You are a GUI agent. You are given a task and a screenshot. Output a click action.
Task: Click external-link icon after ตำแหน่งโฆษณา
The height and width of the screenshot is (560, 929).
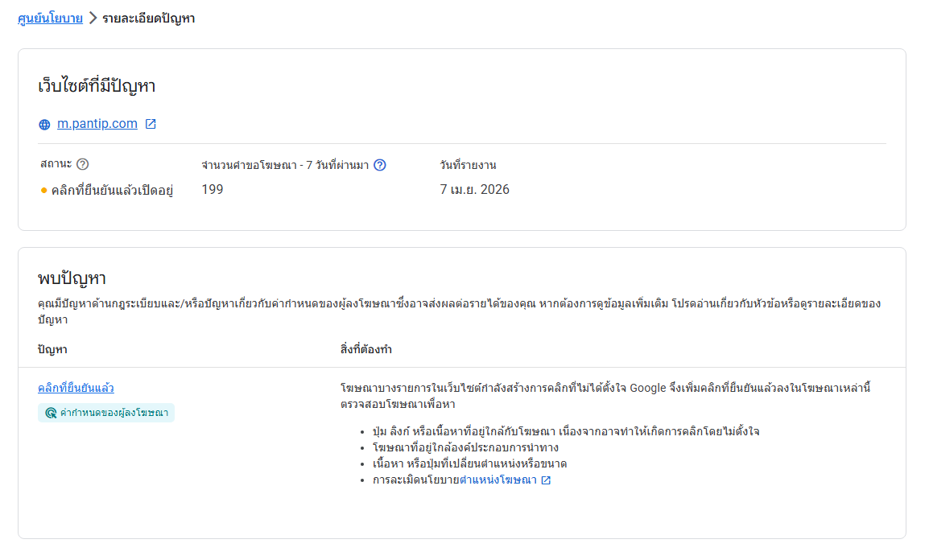(x=546, y=480)
